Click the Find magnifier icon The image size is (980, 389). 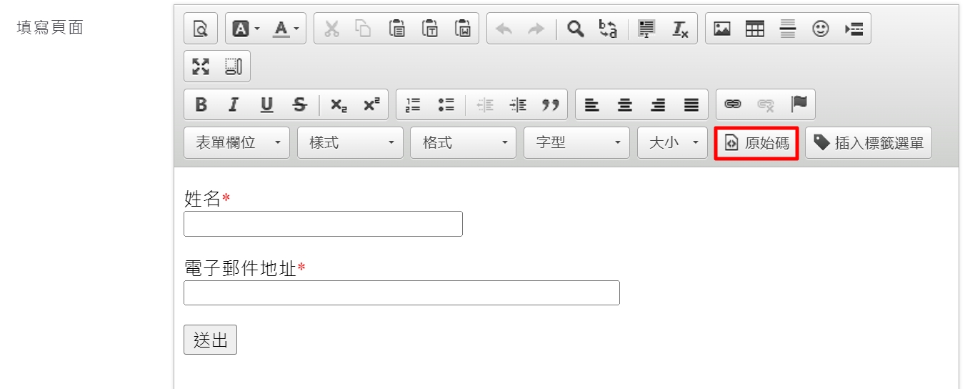point(575,29)
